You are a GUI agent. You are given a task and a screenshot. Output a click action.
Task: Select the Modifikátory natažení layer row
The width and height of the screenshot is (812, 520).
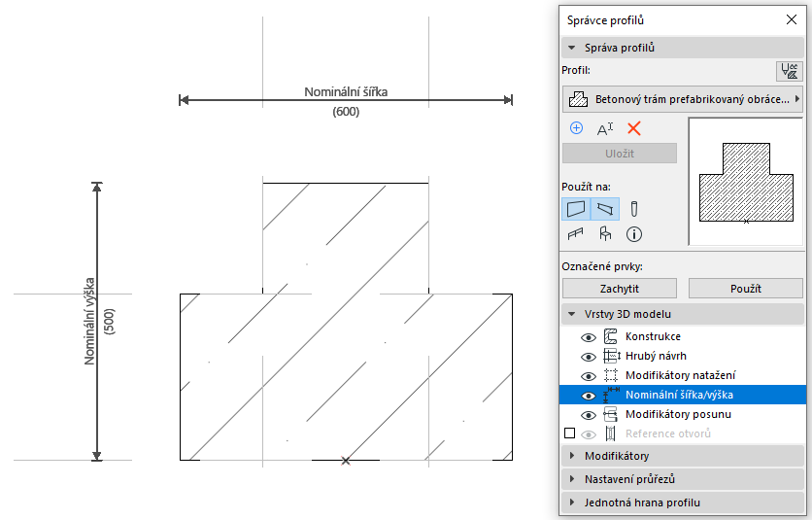pos(683,375)
